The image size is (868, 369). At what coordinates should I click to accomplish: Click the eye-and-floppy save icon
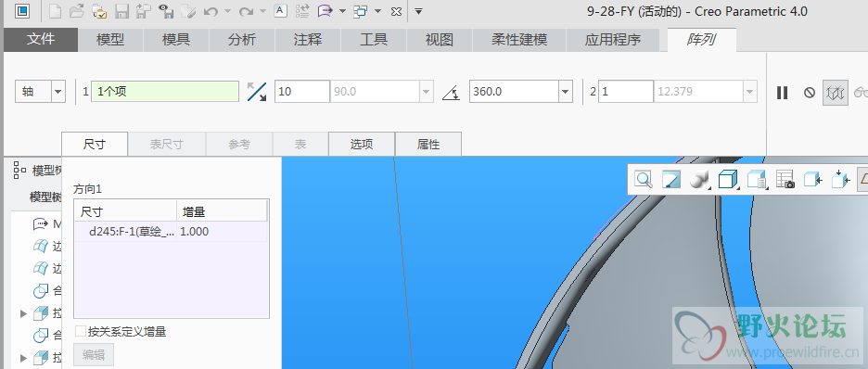(166, 11)
